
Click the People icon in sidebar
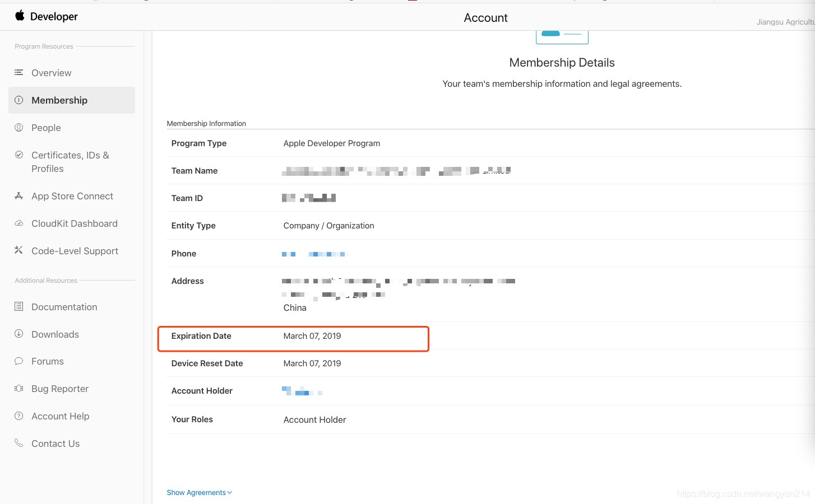click(x=18, y=128)
